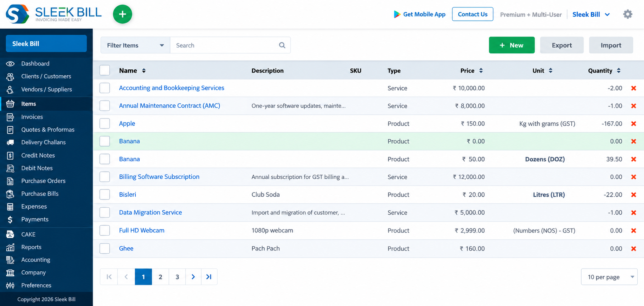Click the Sleek Bill logo

[53, 14]
